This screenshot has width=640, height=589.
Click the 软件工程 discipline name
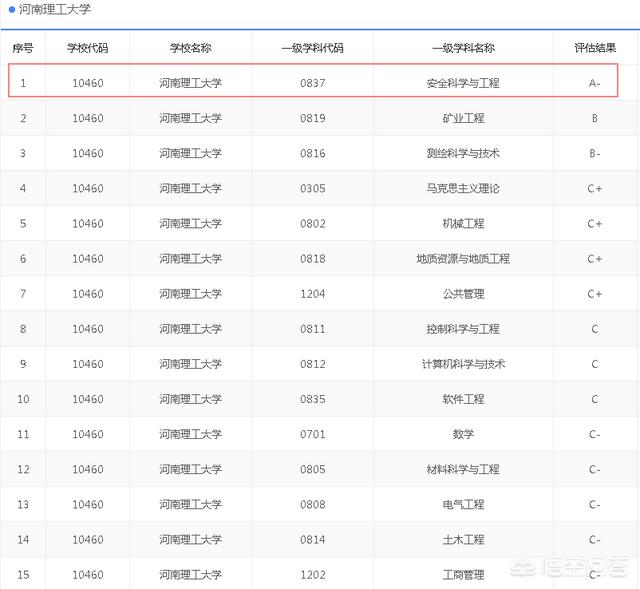(462, 399)
